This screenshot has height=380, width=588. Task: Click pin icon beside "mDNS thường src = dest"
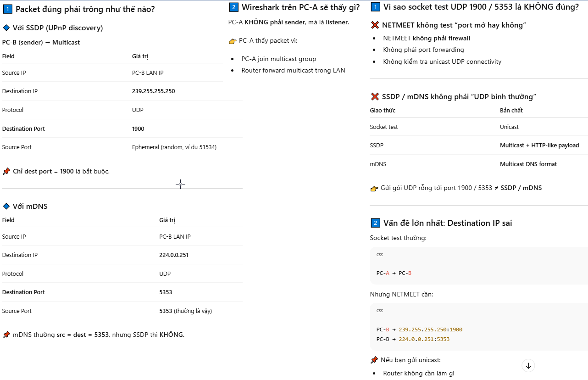6,335
